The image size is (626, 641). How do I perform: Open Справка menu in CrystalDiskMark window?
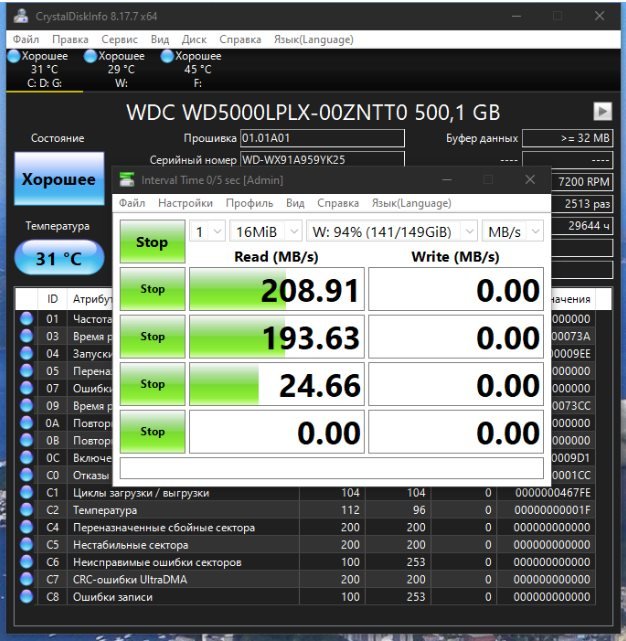(x=338, y=203)
